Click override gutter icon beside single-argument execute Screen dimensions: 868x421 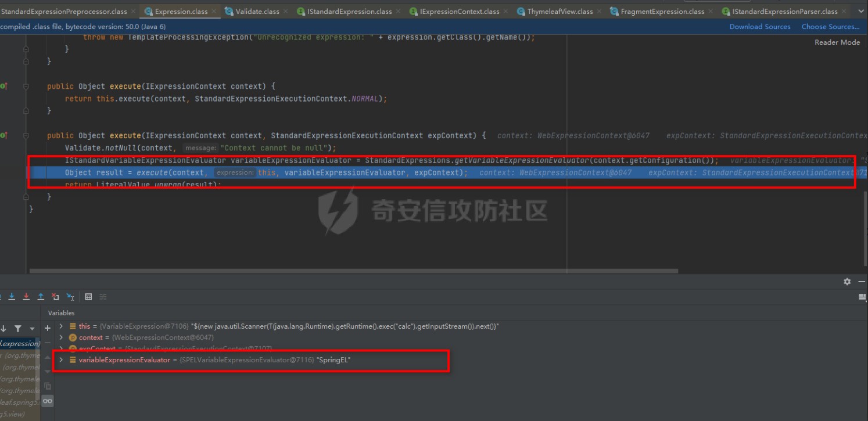click(x=3, y=86)
